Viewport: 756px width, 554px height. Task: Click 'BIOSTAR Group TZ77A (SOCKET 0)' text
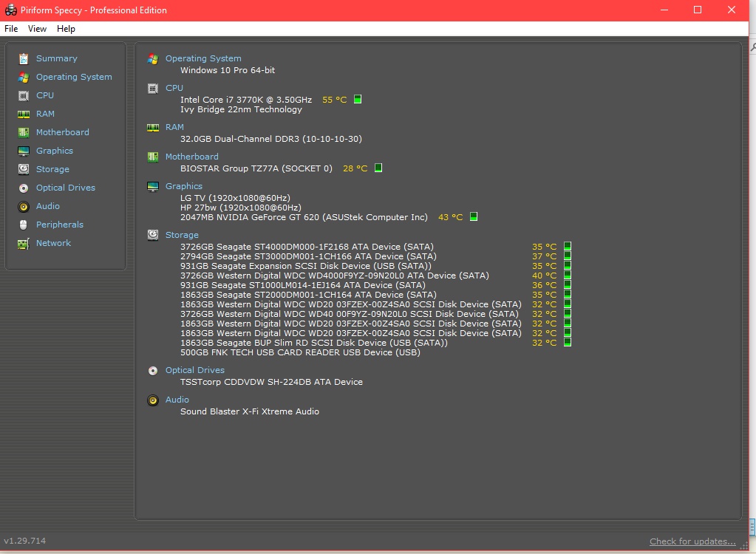point(256,168)
